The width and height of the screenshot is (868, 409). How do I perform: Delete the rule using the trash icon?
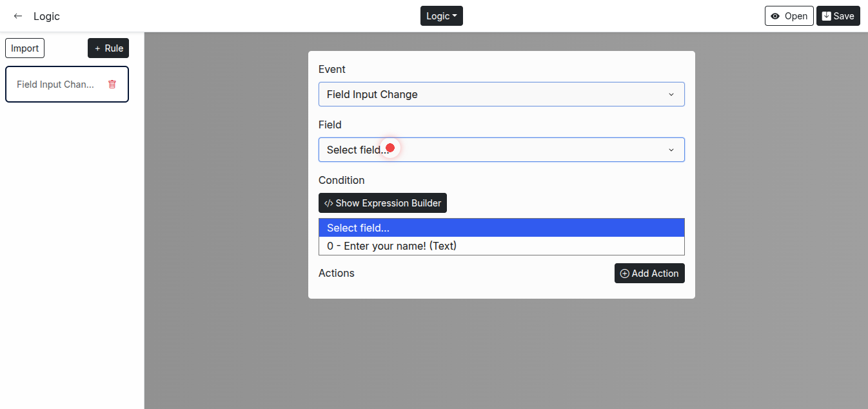(x=112, y=85)
